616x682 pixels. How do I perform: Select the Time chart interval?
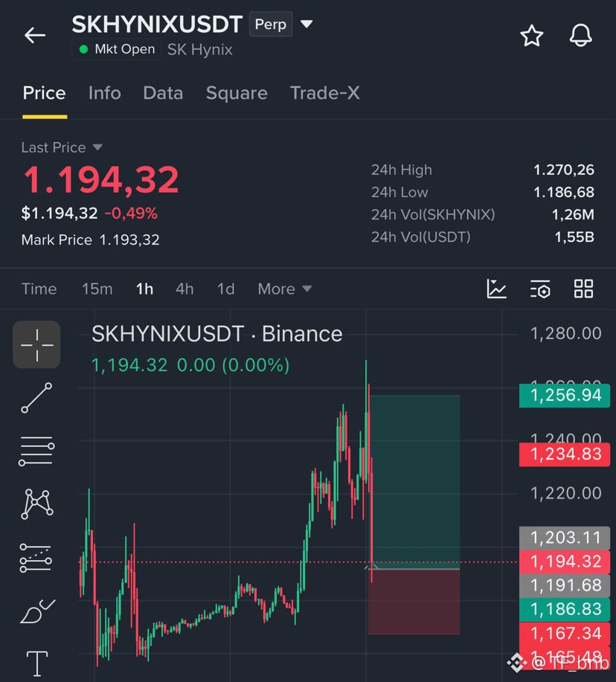click(x=39, y=289)
